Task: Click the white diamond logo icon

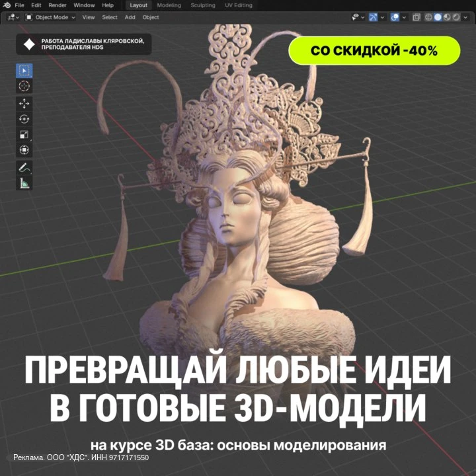Action: [30, 44]
